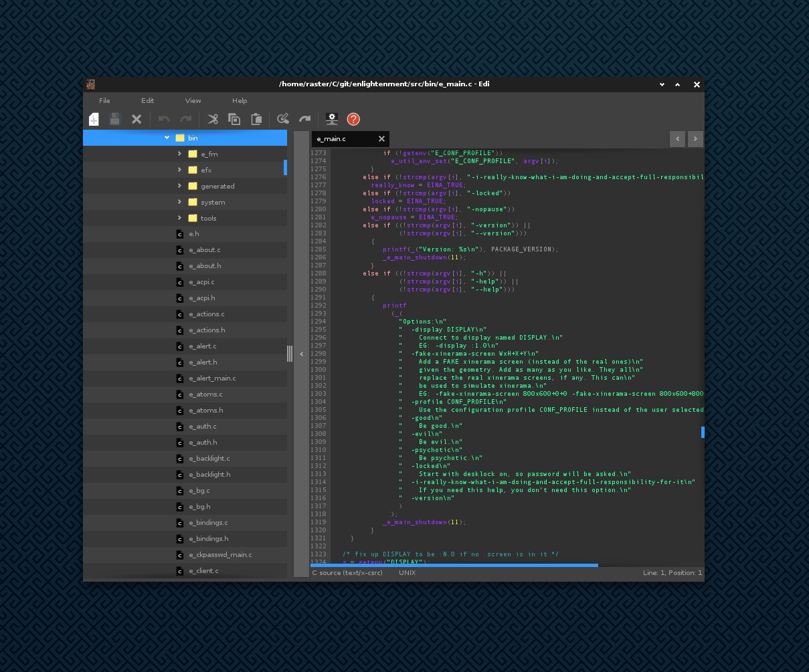Select the system folder icon
The height and width of the screenshot is (672, 809).
(193, 202)
